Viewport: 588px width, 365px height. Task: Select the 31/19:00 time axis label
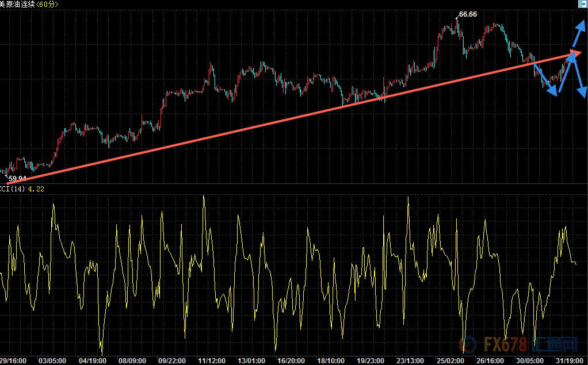(x=570, y=360)
